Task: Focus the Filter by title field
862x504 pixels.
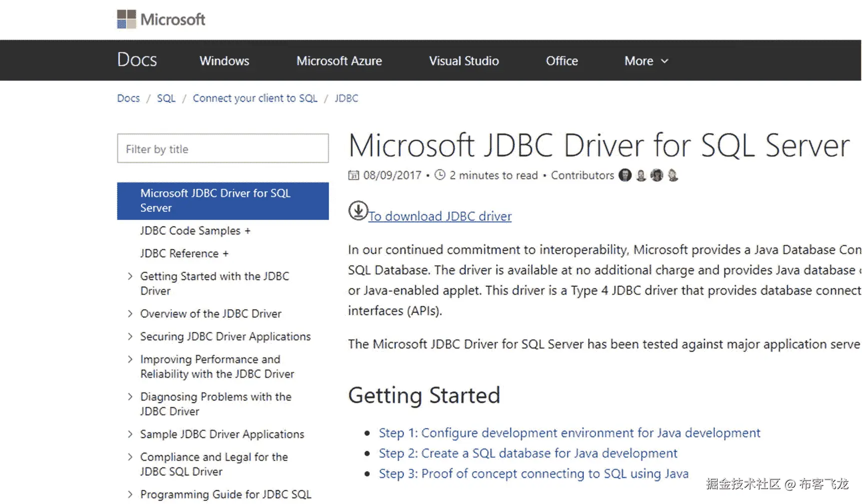Action: click(223, 148)
